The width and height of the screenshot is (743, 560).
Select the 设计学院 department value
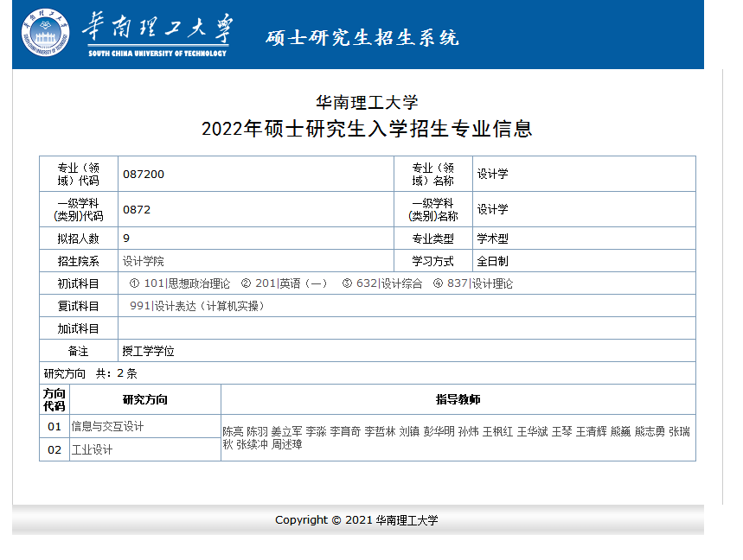(143, 261)
